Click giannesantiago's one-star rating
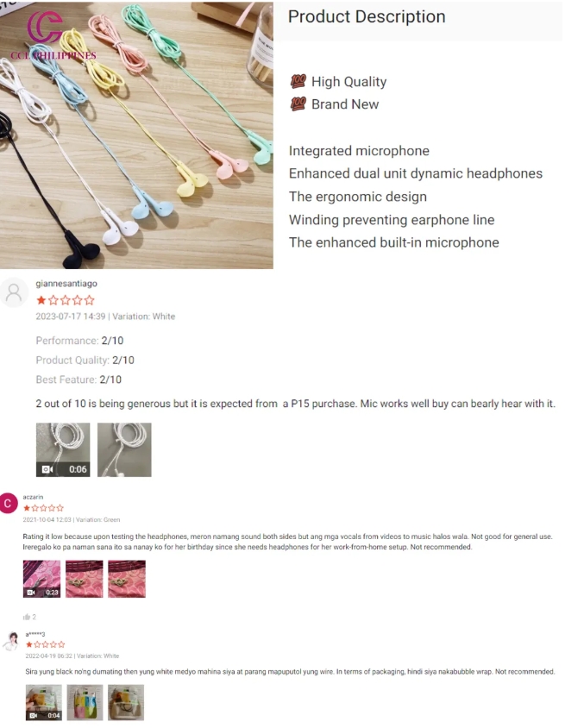 [x=66, y=300]
